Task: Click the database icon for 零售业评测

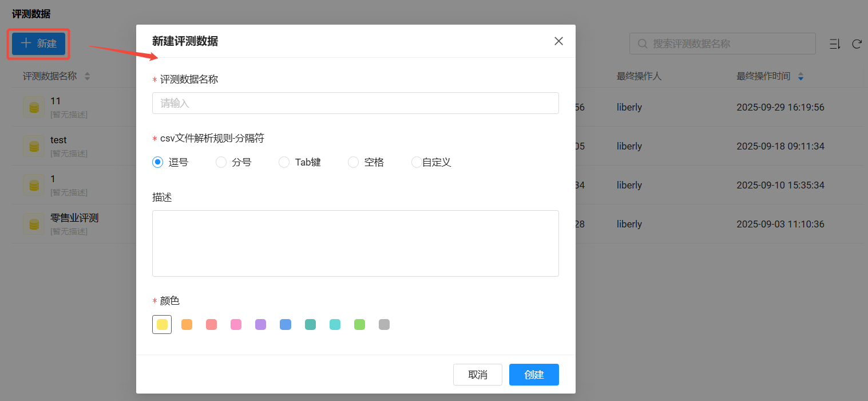Action: pos(34,223)
